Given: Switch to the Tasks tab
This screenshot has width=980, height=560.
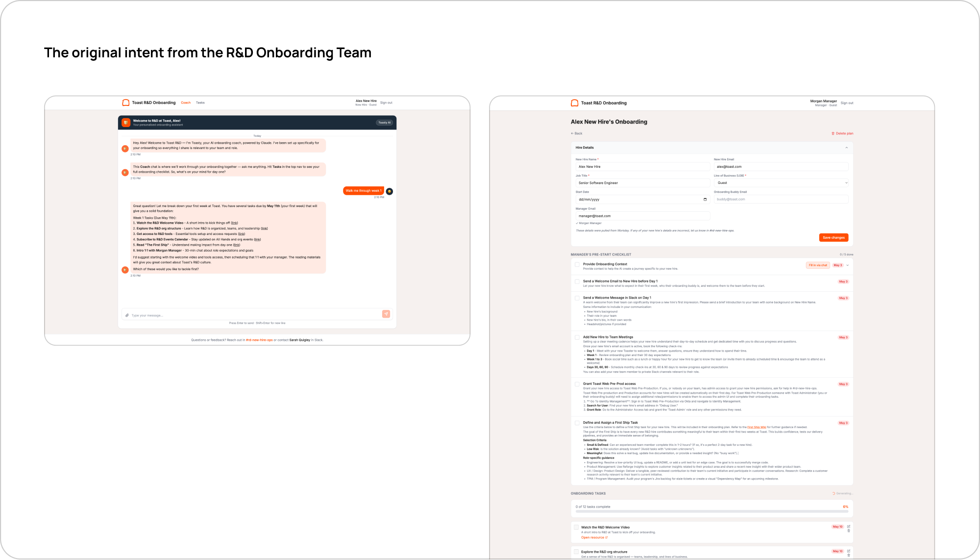Looking at the screenshot, I should click(x=200, y=103).
